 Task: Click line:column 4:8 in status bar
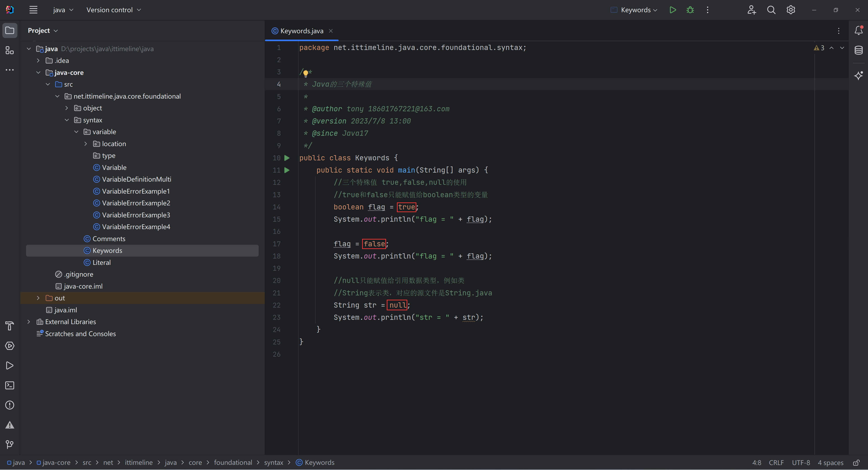pos(757,463)
